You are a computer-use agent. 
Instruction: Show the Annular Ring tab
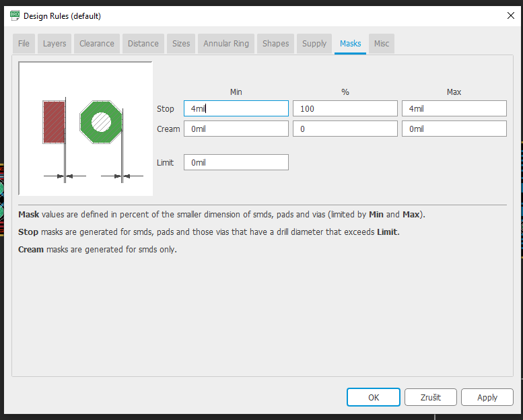226,44
